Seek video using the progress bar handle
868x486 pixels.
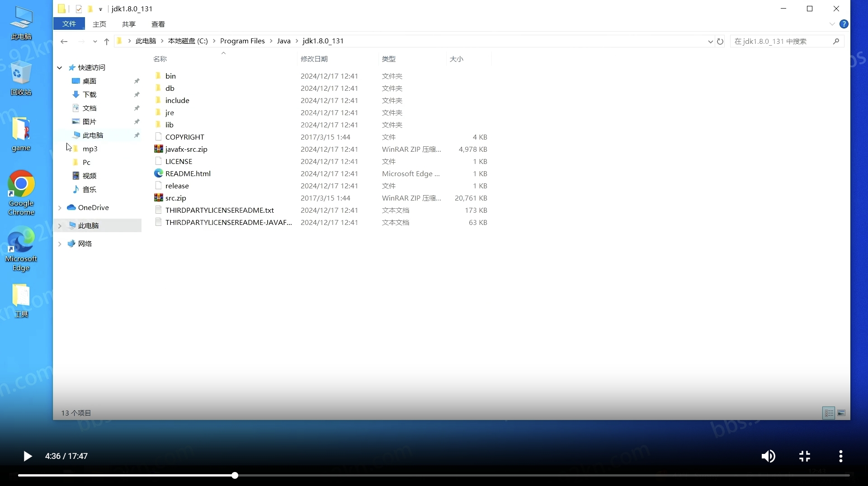pos(235,475)
